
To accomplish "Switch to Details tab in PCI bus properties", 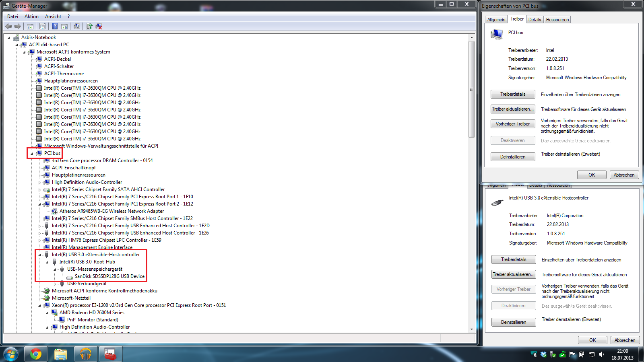I will pyautogui.click(x=535, y=20).
